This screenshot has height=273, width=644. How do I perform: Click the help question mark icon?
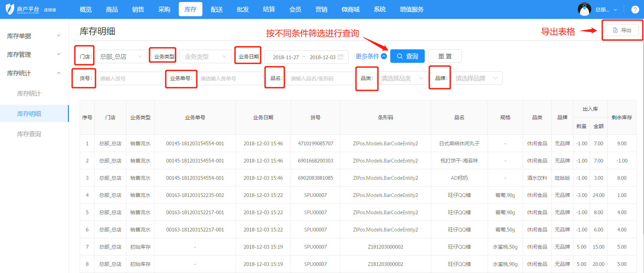point(635,9)
